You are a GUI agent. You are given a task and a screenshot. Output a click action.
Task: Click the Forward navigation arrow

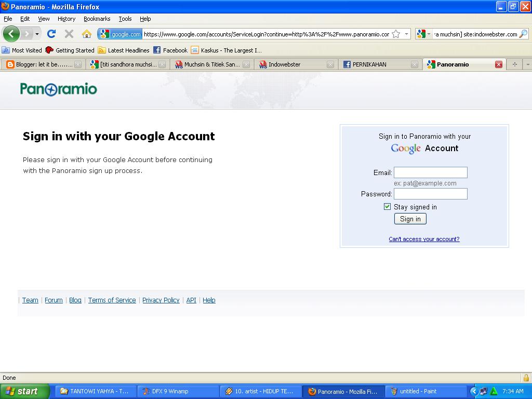pyautogui.click(x=26, y=34)
